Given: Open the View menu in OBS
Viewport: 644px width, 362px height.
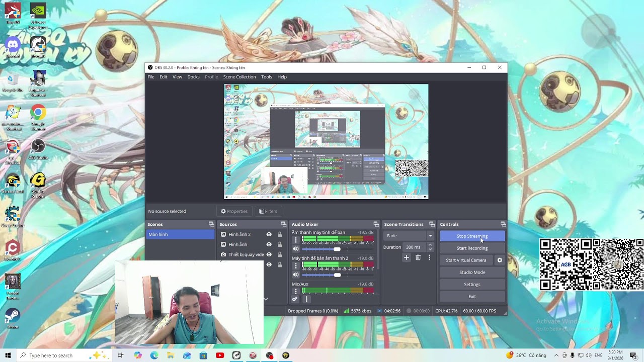Looking at the screenshot, I should (177, 77).
